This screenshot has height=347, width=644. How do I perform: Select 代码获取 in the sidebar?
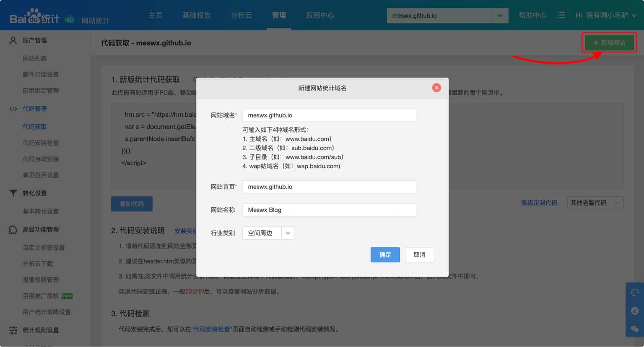[35, 127]
